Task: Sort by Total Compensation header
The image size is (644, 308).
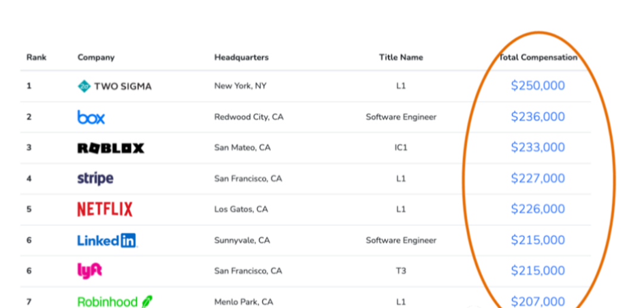Action: pyautogui.click(x=538, y=57)
